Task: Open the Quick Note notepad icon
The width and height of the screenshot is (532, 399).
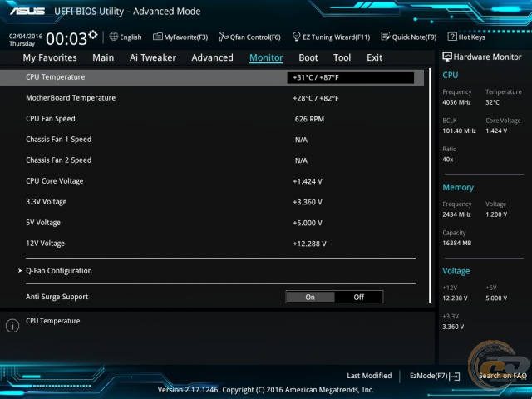Action: coord(386,37)
